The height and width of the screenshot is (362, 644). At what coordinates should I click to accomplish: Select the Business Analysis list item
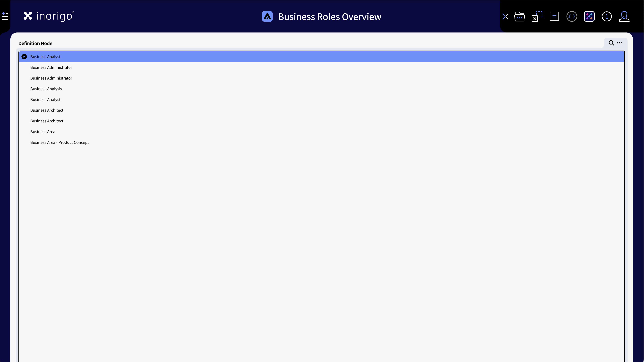[46, 89]
